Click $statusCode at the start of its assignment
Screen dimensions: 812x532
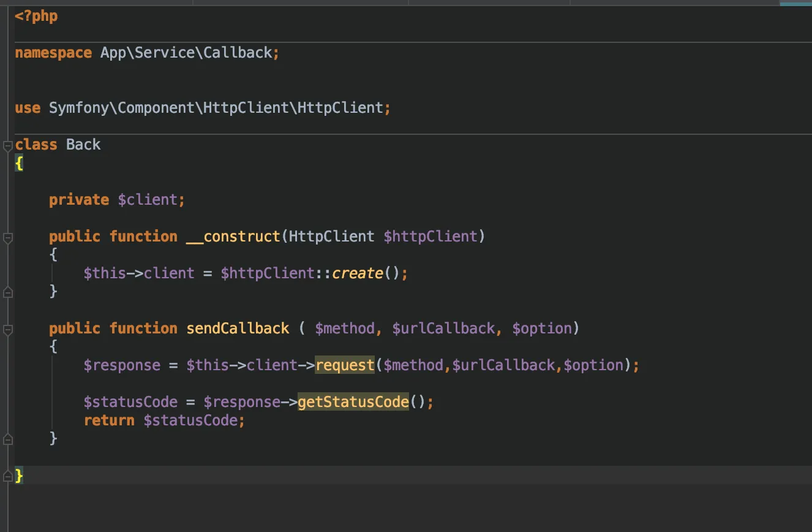[130, 402]
